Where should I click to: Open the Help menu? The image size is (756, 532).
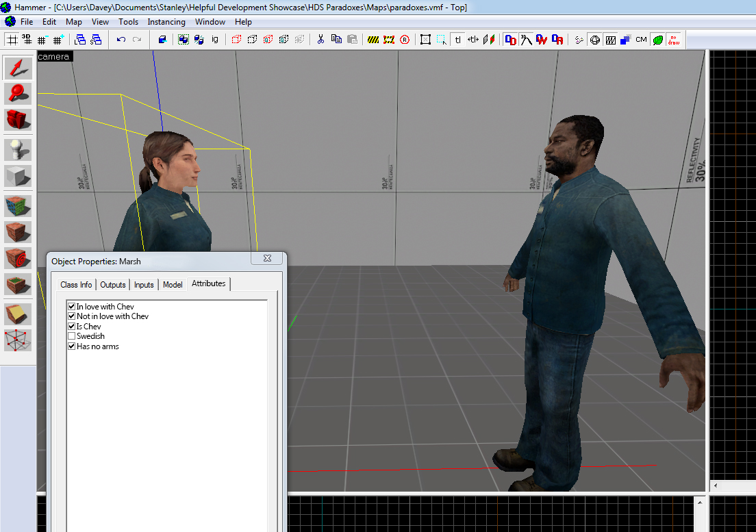(244, 22)
